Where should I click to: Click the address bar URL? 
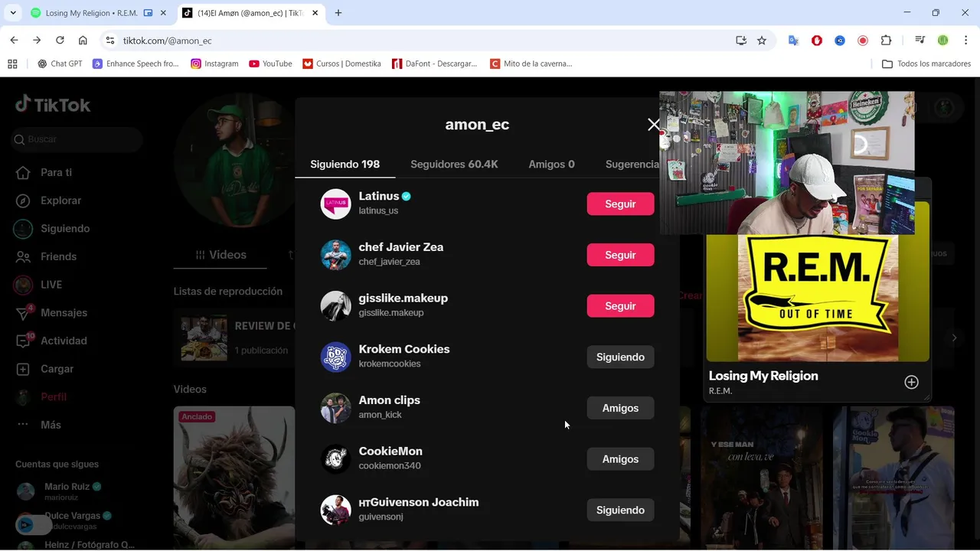click(x=168, y=41)
